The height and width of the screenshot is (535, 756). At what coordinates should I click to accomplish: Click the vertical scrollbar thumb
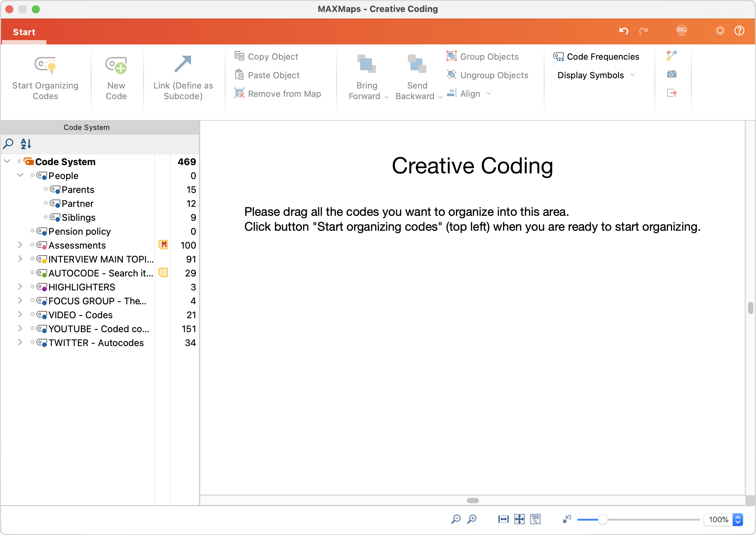point(751,308)
